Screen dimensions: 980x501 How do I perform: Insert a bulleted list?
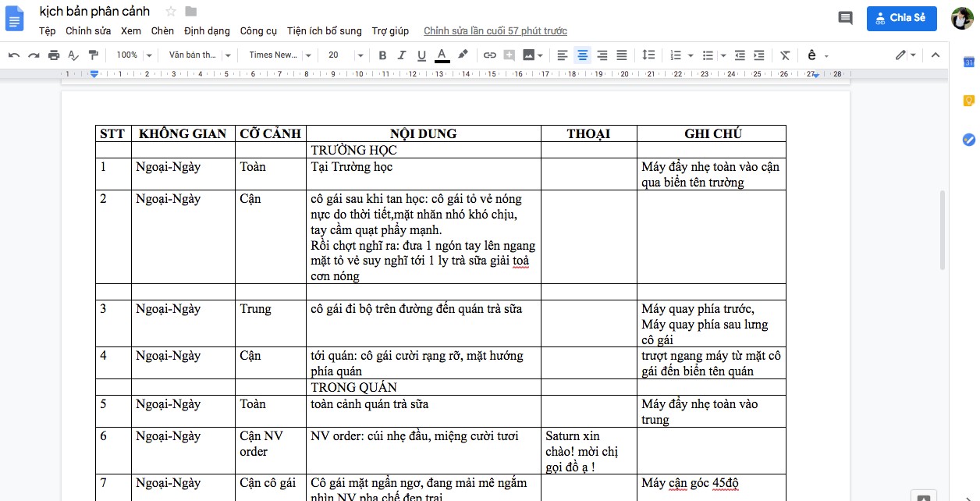pyautogui.click(x=708, y=55)
